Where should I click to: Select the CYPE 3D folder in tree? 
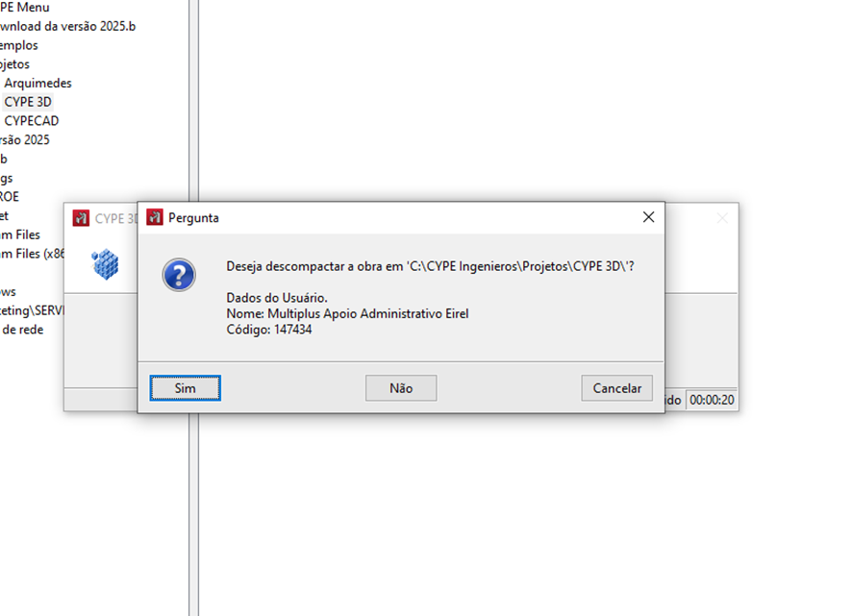[28, 102]
